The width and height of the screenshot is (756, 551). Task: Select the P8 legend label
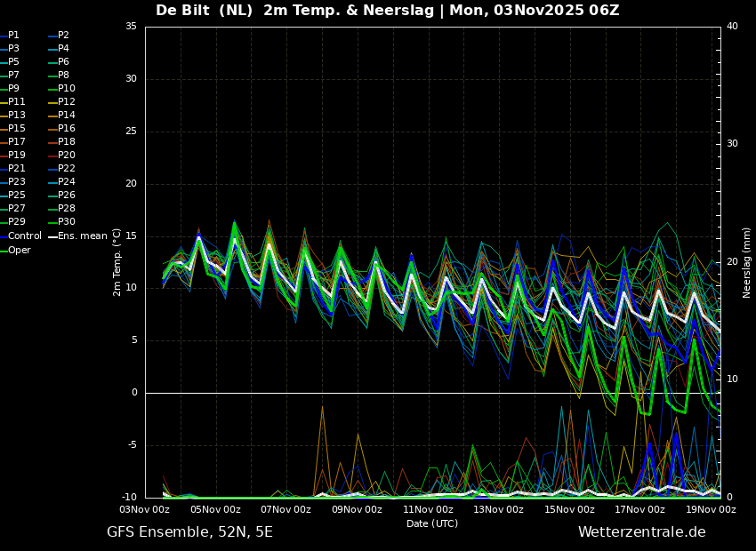coord(63,76)
